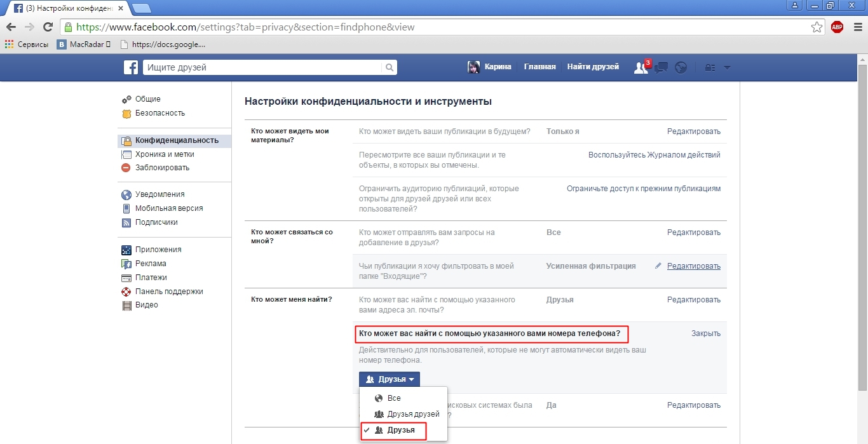868x444 pixels.
Task: Click the Apps grid sidebar icon
Action: [x=126, y=250]
